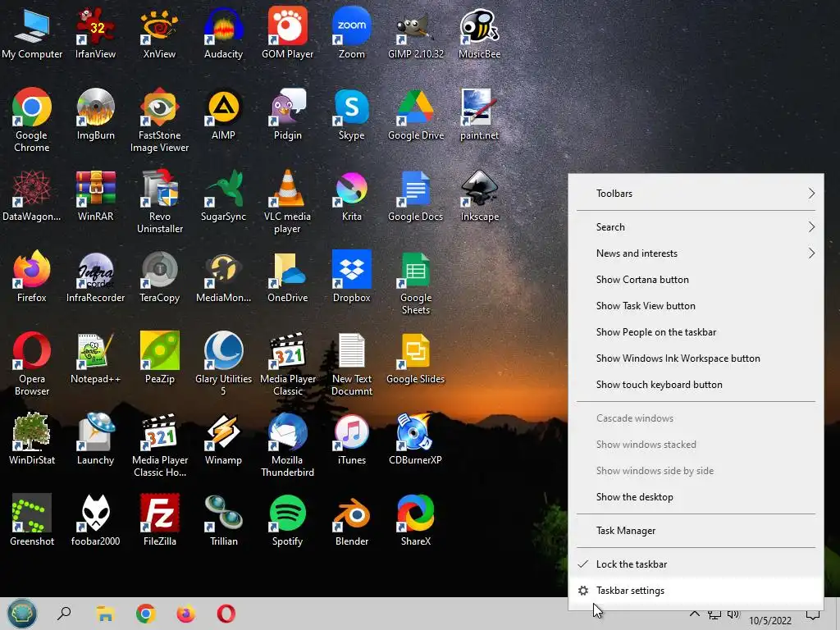Launch Firefox from the taskbar
The image size is (840, 630).
[186, 614]
